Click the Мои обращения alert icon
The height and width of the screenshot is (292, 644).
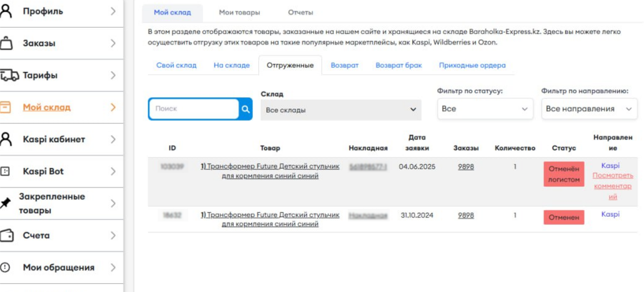[5, 267]
